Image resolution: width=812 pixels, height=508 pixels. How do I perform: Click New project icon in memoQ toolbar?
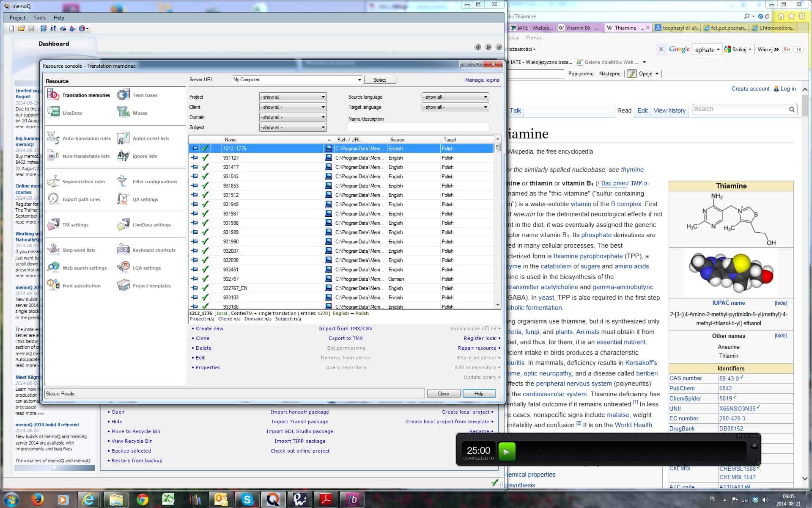pyautogui.click(x=11, y=28)
